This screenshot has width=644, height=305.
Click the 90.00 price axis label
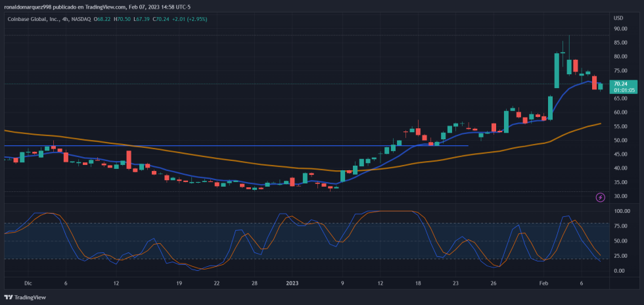(x=620, y=29)
